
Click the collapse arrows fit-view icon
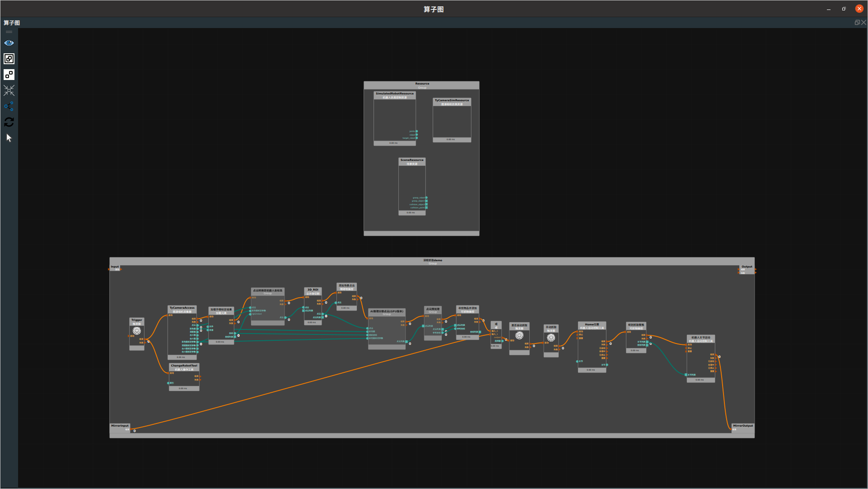tap(9, 90)
